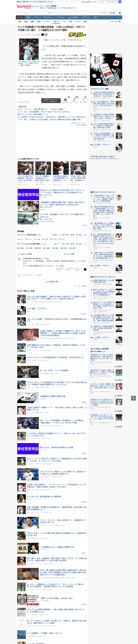React with 新しい視点 exclamation icon
Image resolution: width=138 pixels, height=644 pixels.
pyautogui.click(x=83, y=100)
